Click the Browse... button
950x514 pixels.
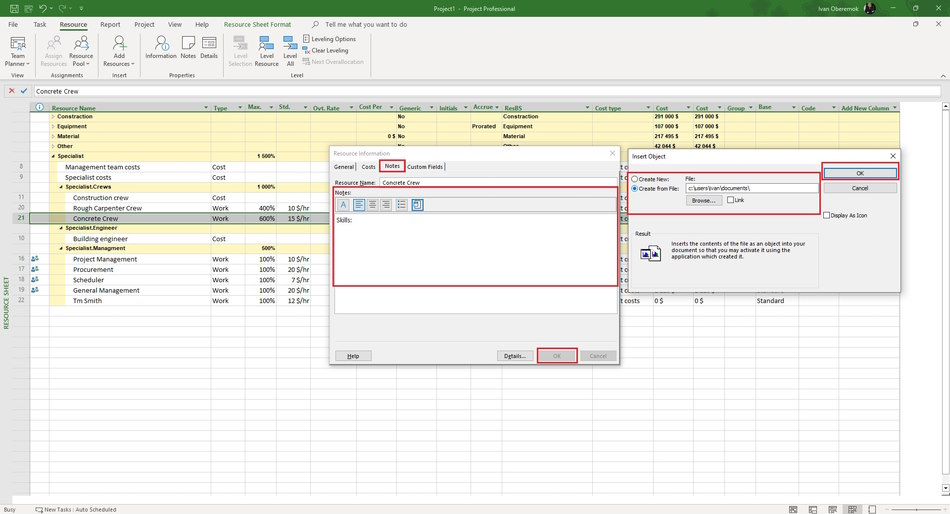pos(703,200)
